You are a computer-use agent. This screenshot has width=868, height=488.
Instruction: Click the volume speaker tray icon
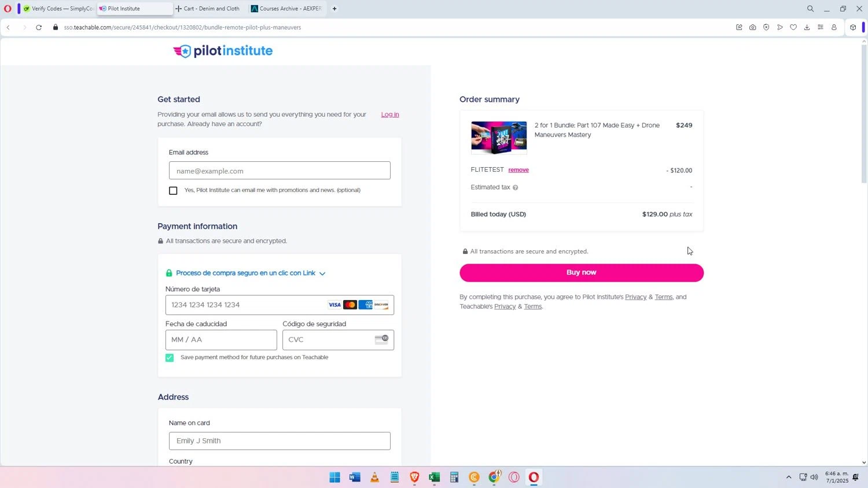pyautogui.click(x=814, y=477)
